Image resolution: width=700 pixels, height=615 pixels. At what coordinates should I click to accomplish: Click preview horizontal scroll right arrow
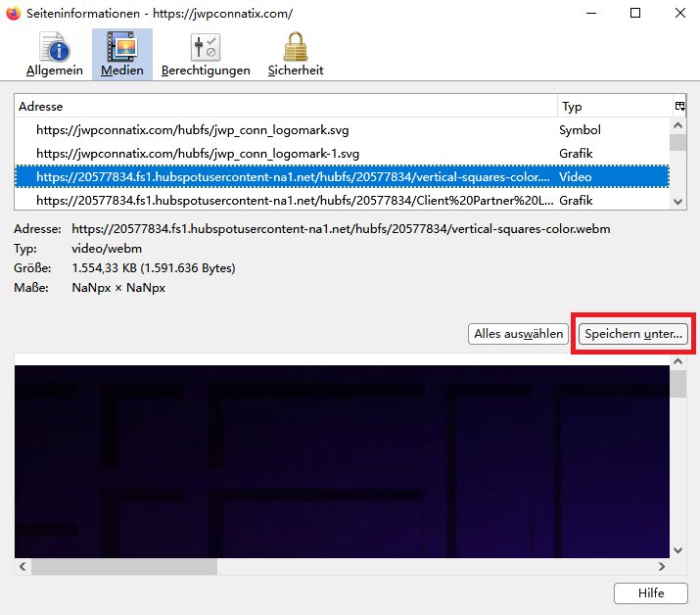coord(662,566)
